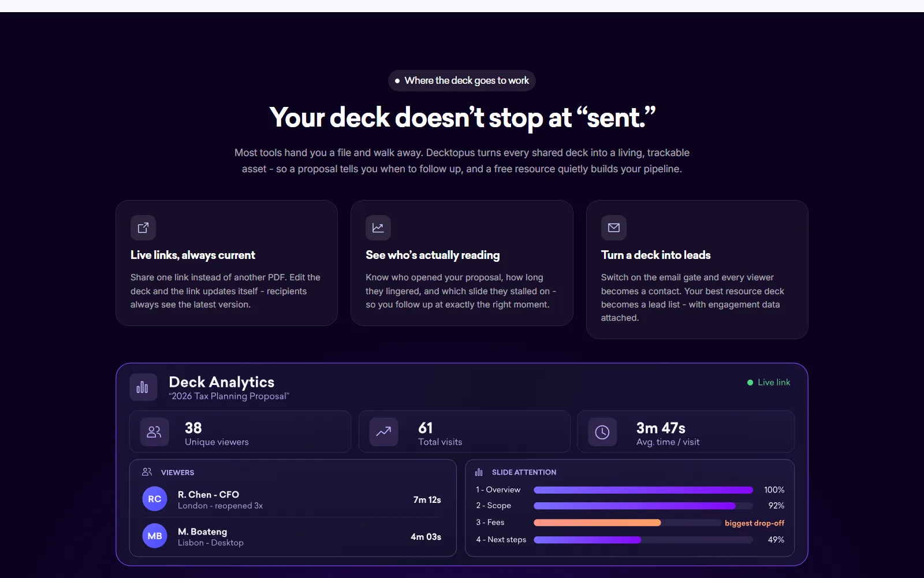Click the 2 - Scope attention bar
Screen dimensions: 924x578
[x=635, y=506]
